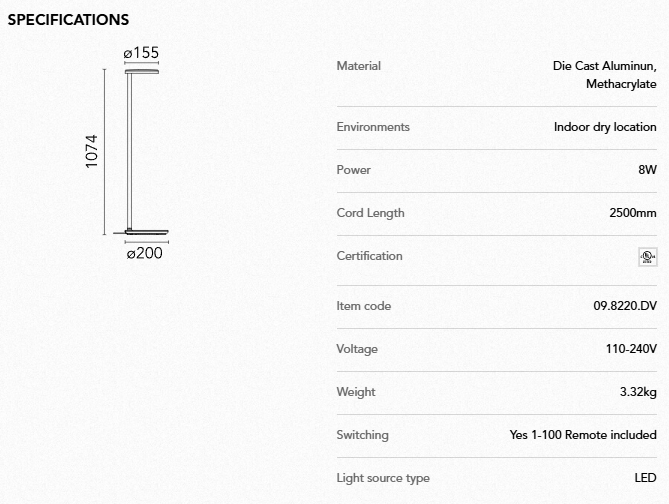The height and width of the screenshot is (504, 669).
Task: Click the Cord Length label
Action: click(371, 213)
